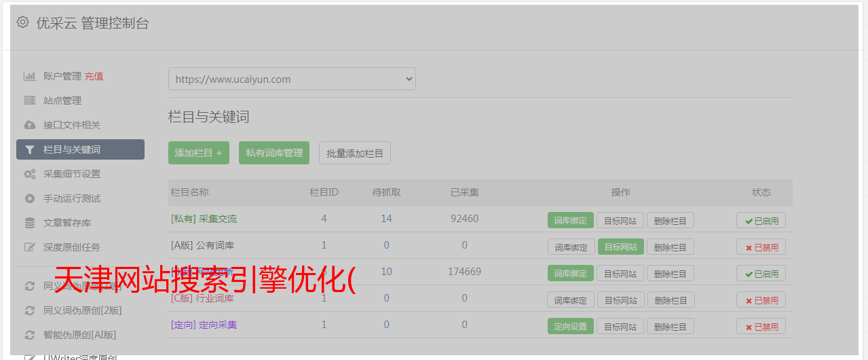Image resolution: width=868 pixels, height=360 pixels.
Task: Click the 92460 collected count cell
Action: click(x=464, y=219)
